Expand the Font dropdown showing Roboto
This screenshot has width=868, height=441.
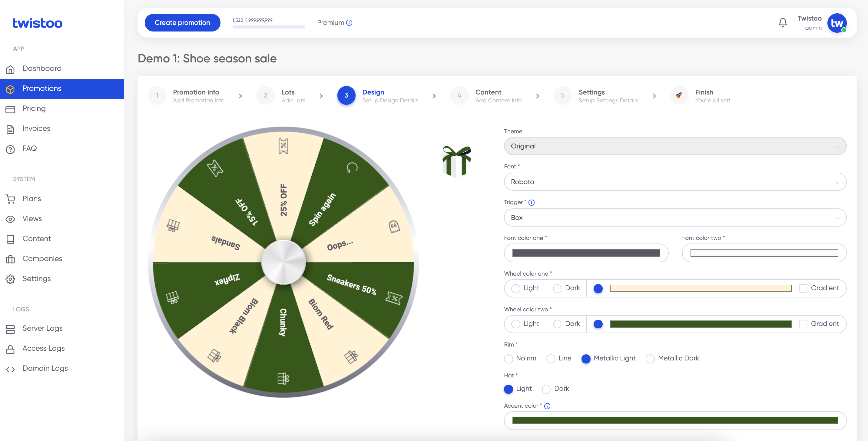click(x=675, y=182)
